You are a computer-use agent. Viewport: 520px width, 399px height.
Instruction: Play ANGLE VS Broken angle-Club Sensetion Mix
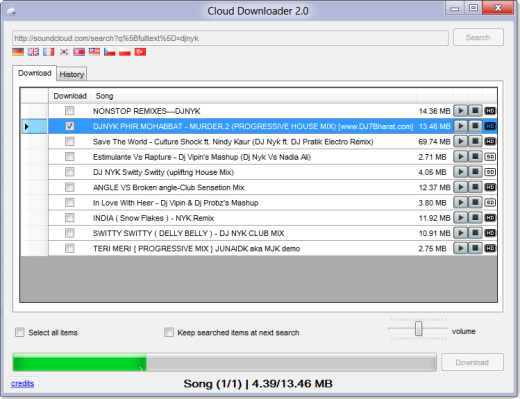click(461, 187)
